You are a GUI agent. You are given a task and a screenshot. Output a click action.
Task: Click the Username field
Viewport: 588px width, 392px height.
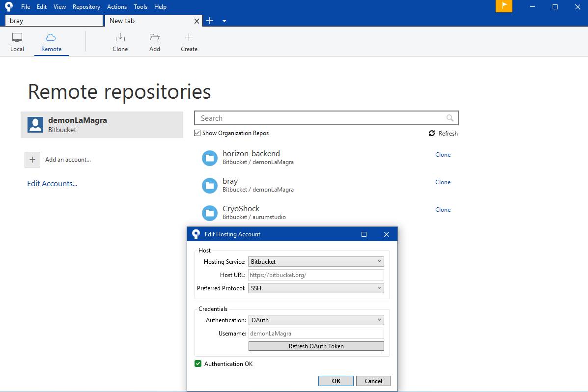coord(316,333)
